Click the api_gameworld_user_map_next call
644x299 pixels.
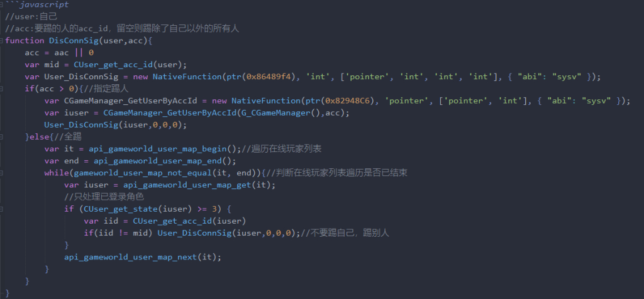point(131,257)
